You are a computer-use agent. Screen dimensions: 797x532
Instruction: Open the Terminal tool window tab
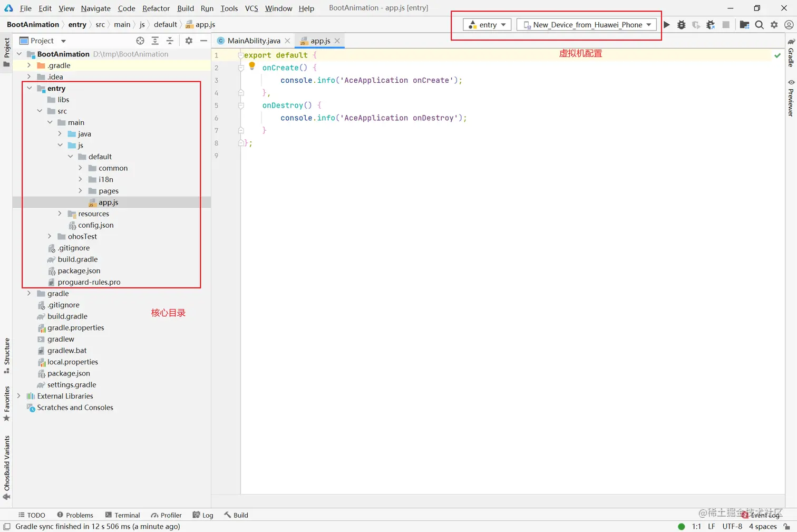[x=122, y=515]
